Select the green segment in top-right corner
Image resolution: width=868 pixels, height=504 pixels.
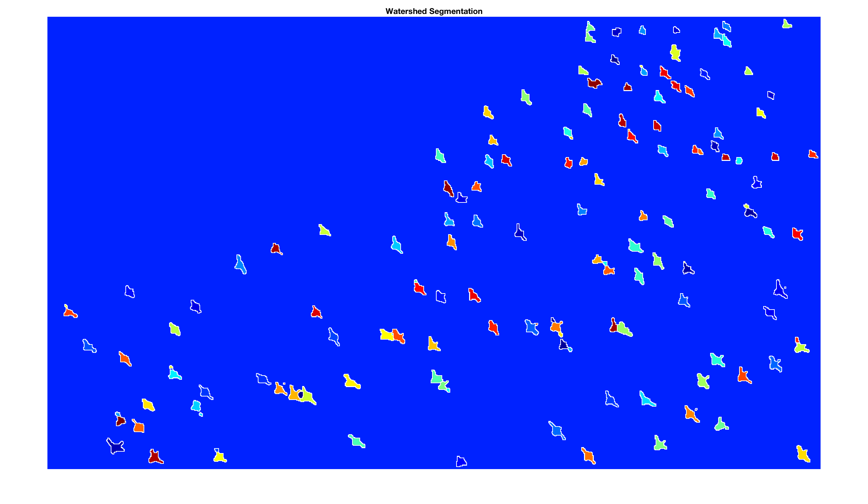[x=786, y=24]
